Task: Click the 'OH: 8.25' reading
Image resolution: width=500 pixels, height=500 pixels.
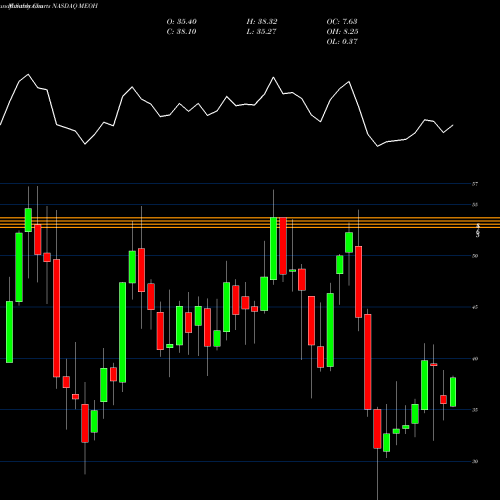Action: click(342, 32)
